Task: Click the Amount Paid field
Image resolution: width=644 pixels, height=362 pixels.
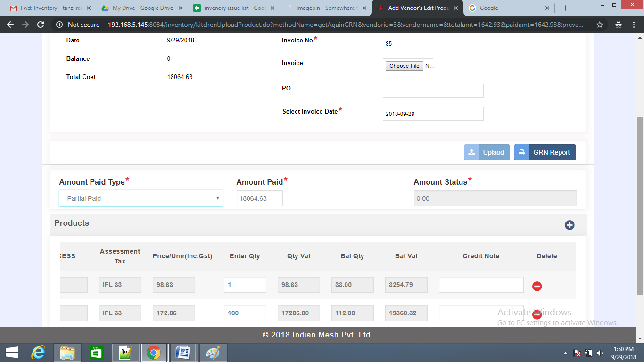Action: coord(260,198)
